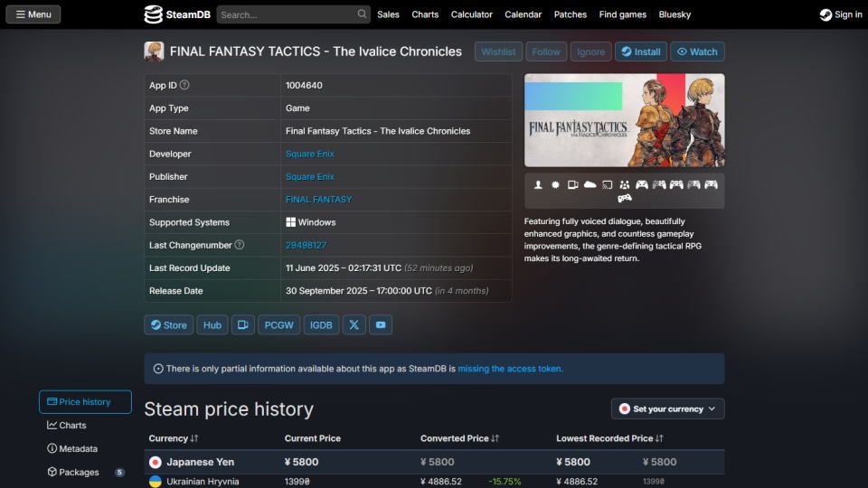This screenshot has width=868, height=488.
Task: Ignore this game
Action: tap(590, 52)
